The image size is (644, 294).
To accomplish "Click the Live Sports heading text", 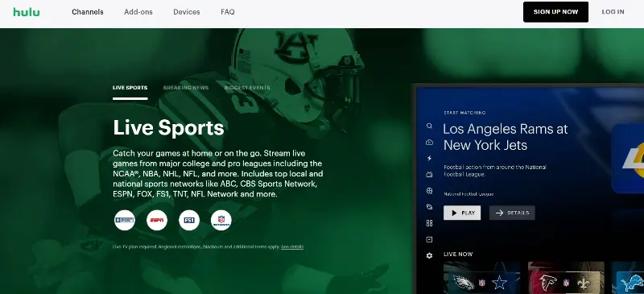I will (168, 127).
